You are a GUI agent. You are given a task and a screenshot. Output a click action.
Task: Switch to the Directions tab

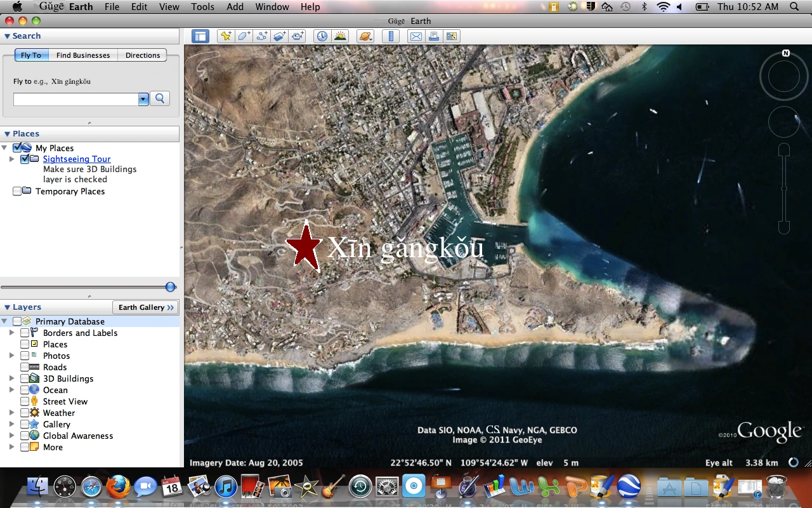tap(143, 55)
